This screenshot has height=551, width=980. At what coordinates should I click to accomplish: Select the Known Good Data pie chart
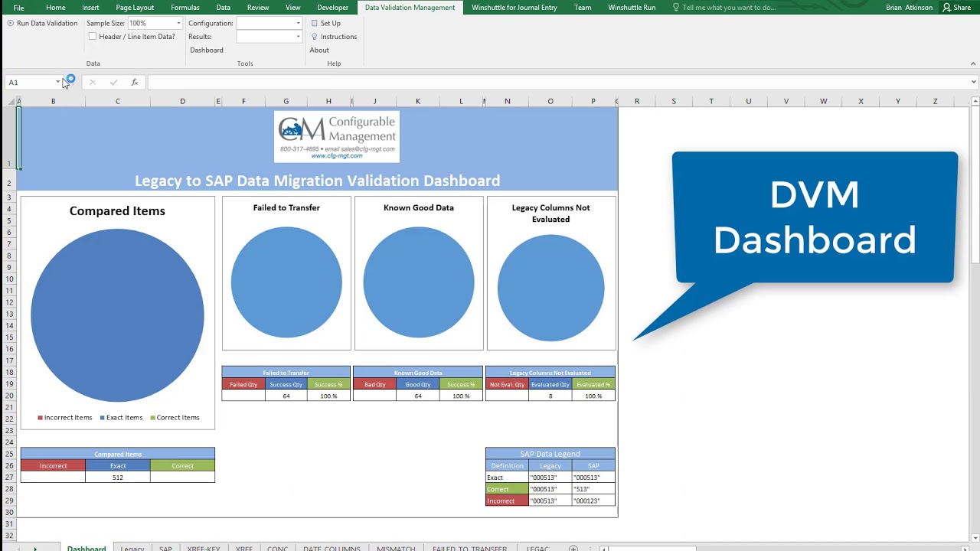click(419, 282)
